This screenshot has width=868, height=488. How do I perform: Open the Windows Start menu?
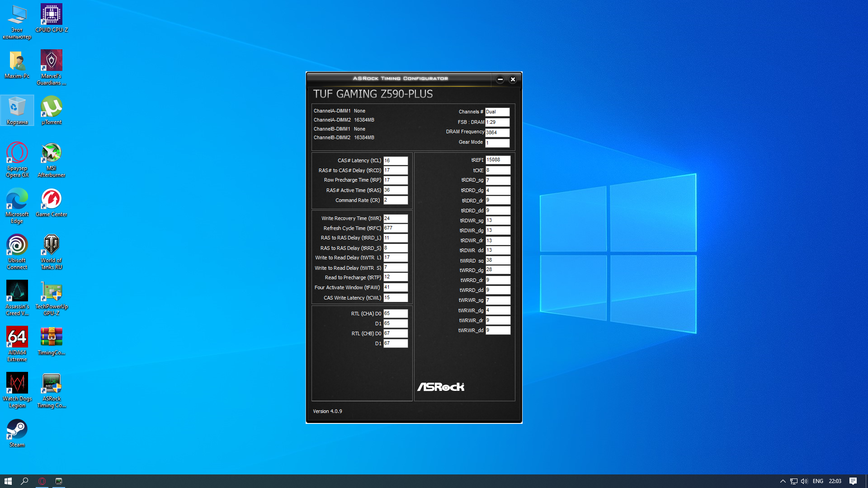[x=8, y=481]
